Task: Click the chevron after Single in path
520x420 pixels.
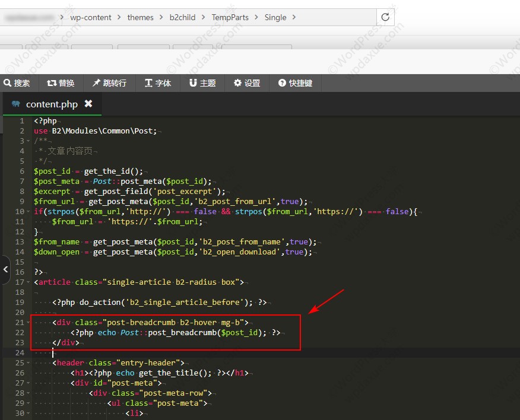Action: point(294,17)
